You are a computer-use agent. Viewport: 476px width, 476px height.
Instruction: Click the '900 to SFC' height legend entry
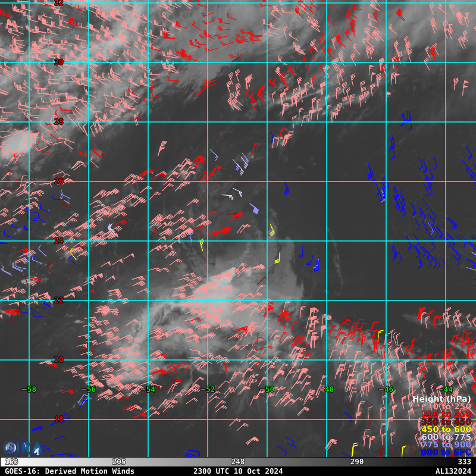click(446, 452)
